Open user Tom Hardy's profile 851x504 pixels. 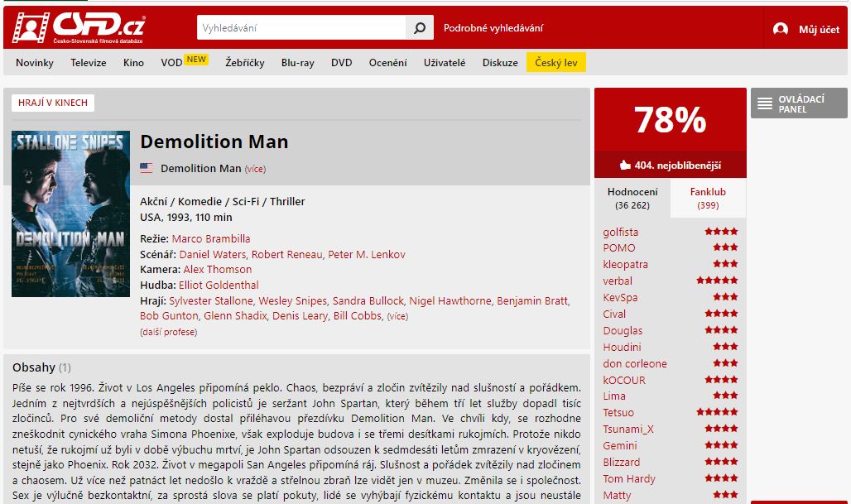click(x=629, y=479)
